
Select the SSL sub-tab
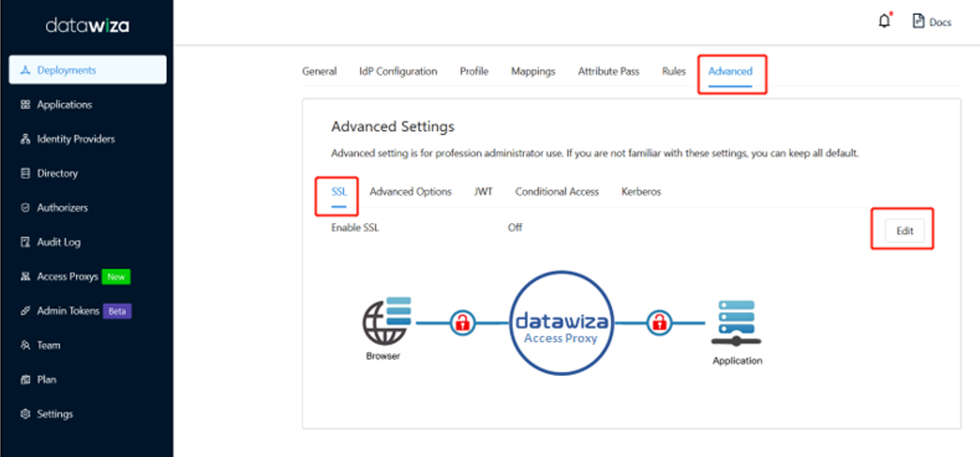pyautogui.click(x=339, y=192)
